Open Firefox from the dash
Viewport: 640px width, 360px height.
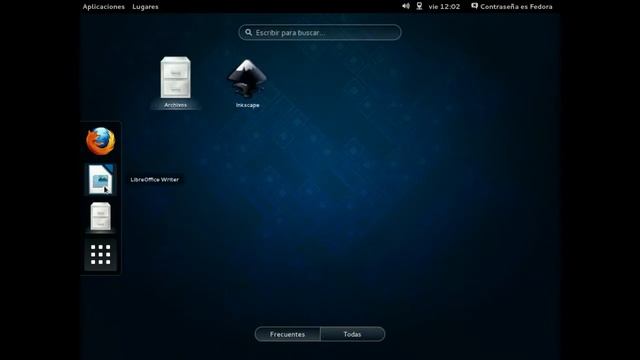tap(100, 141)
